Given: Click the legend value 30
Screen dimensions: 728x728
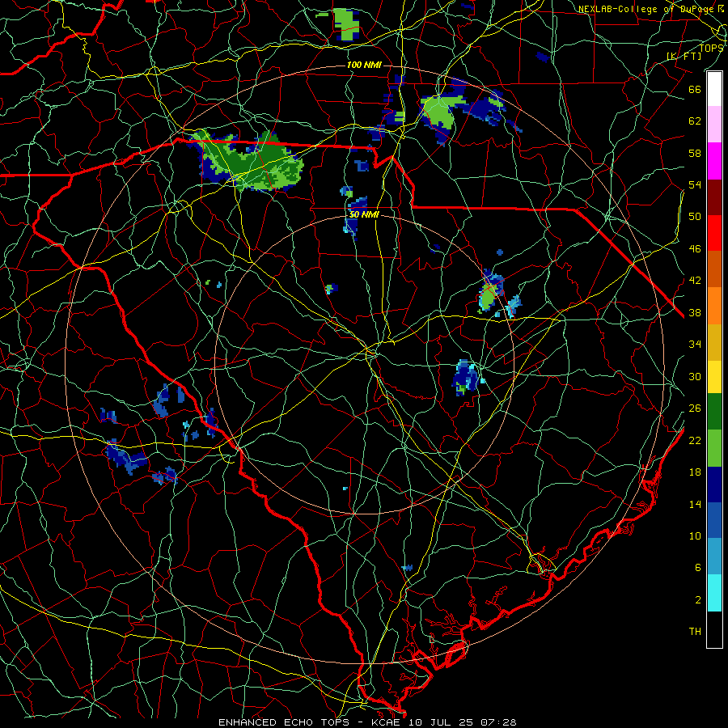Looking at the screenshot, I should pyautogui.click(x=695, y=376).
